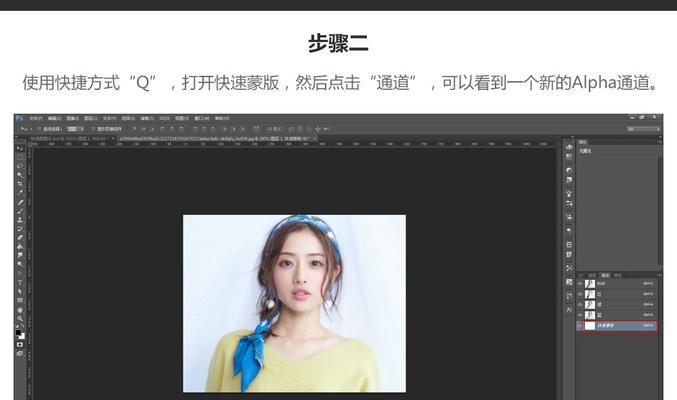Select the History Brush tool
This screenshot has height=400, width=677.
click(20, 229)
